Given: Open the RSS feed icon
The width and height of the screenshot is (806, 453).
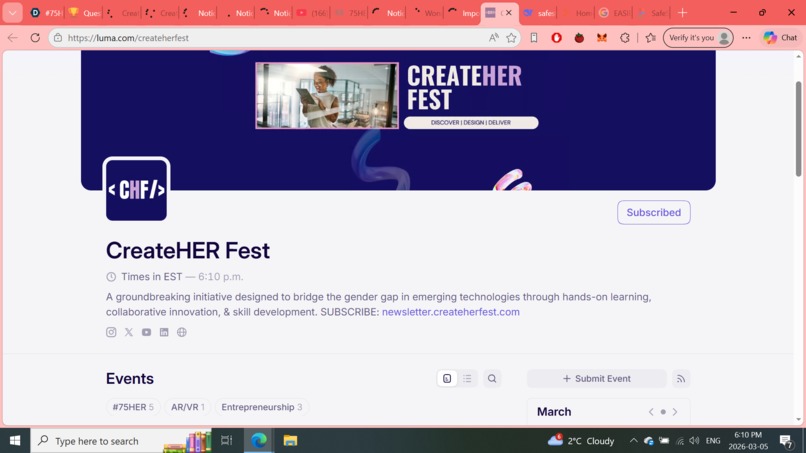Looking at the screenshot, I should click(x=681, y=378).
